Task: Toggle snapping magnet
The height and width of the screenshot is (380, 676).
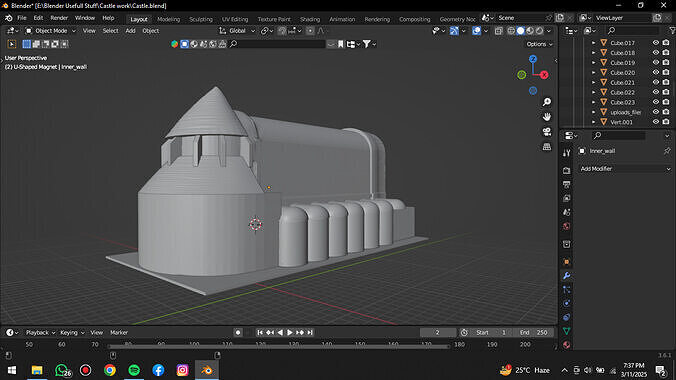Action: 282,31
